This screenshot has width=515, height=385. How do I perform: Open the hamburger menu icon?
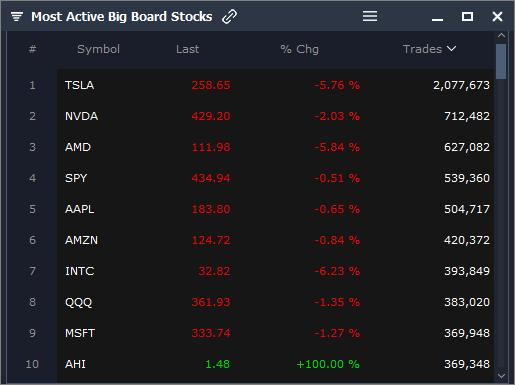pos(370,16)
